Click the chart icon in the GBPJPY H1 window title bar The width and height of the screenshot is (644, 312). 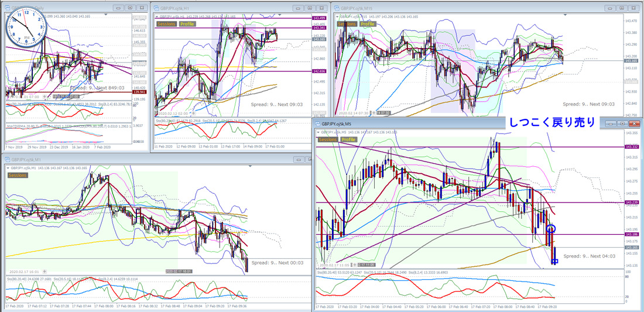click(x=156, y=8)
